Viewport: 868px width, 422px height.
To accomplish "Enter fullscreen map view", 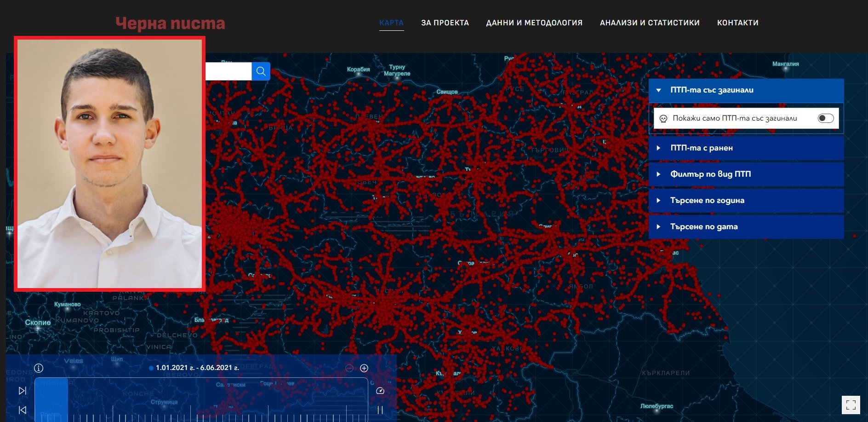I will click(851, 405).
